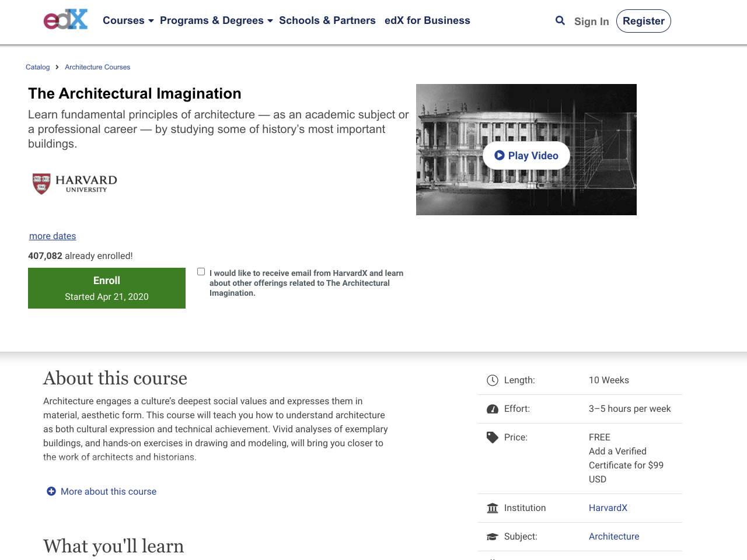Click the Register button
Screen dimensions: 747x560
[644, 21]
